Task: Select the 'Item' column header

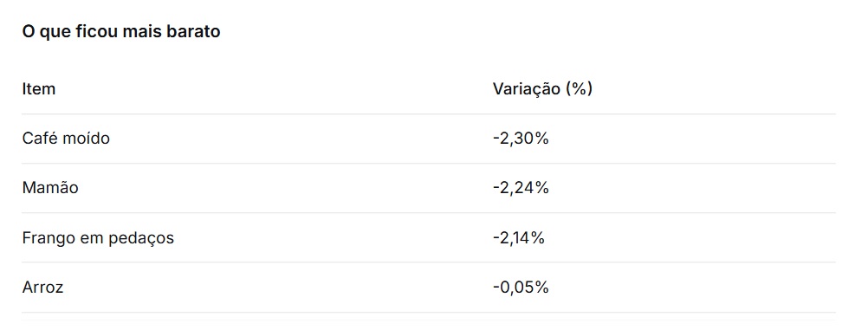Action: point(39,88)
